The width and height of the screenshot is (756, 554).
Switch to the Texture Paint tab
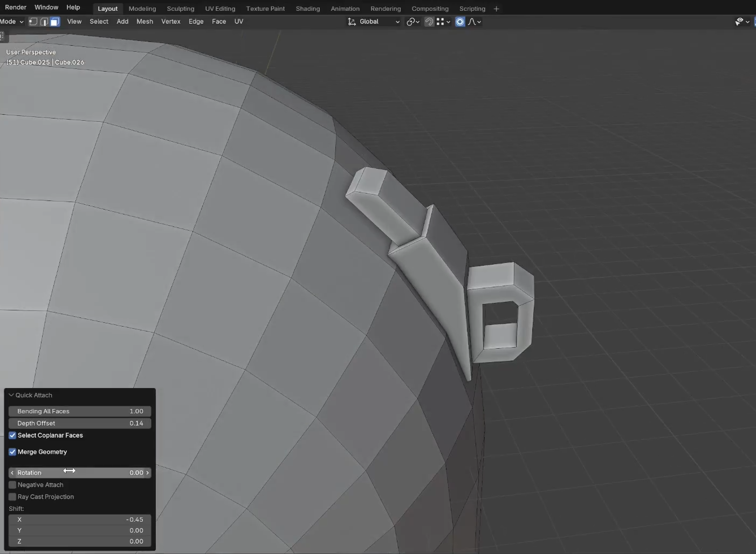[265, 9]
